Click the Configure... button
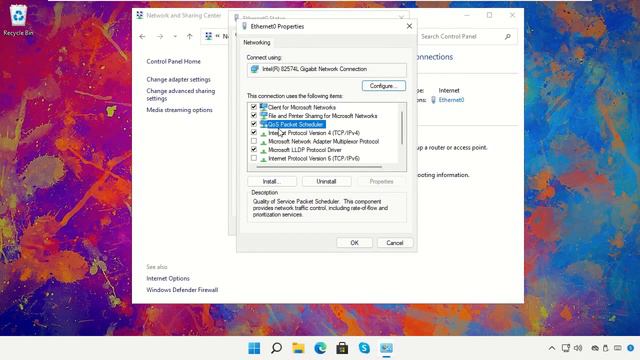 (x=384, y=86)
